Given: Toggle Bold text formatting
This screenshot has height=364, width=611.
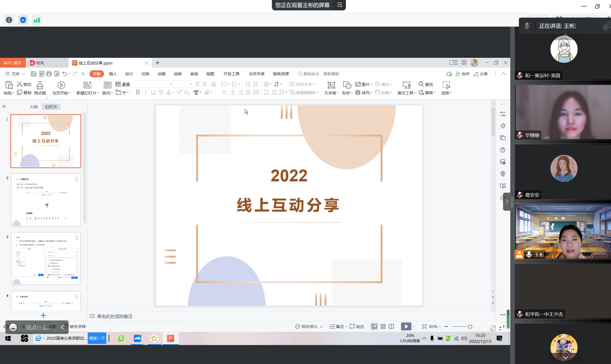Looking at the screenshot, I should [138, 92].
